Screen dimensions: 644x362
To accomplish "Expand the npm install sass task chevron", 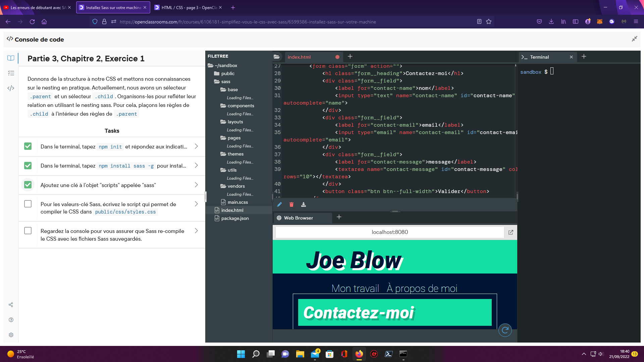I will coord(196,166).
